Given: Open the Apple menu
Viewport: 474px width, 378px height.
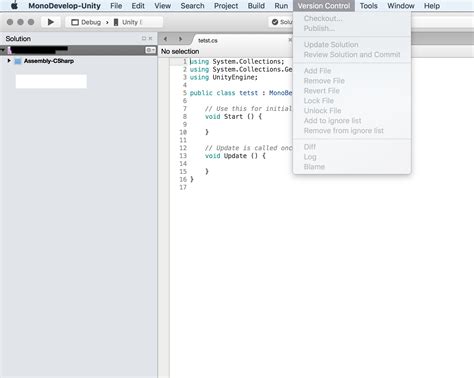Looking at the screenshot, I should [x=14, y=6].
